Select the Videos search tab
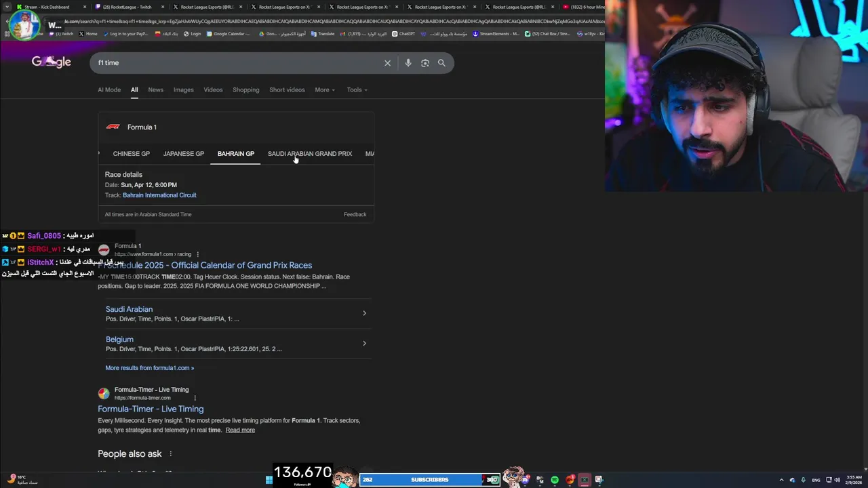The width and height of the screenshot is (868, 488). point(213,89)
